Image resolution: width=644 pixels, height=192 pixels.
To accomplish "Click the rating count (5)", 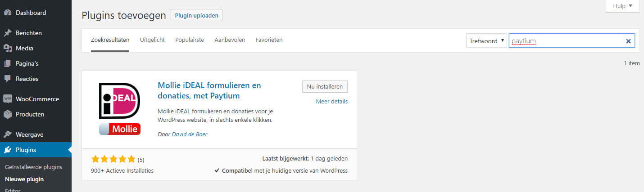I will (x=141, y=160).
